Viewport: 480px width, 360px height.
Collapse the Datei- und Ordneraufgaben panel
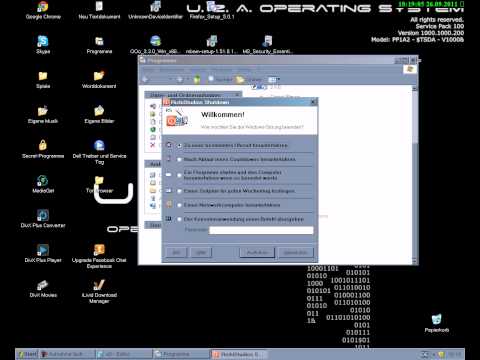pos(237,95)
